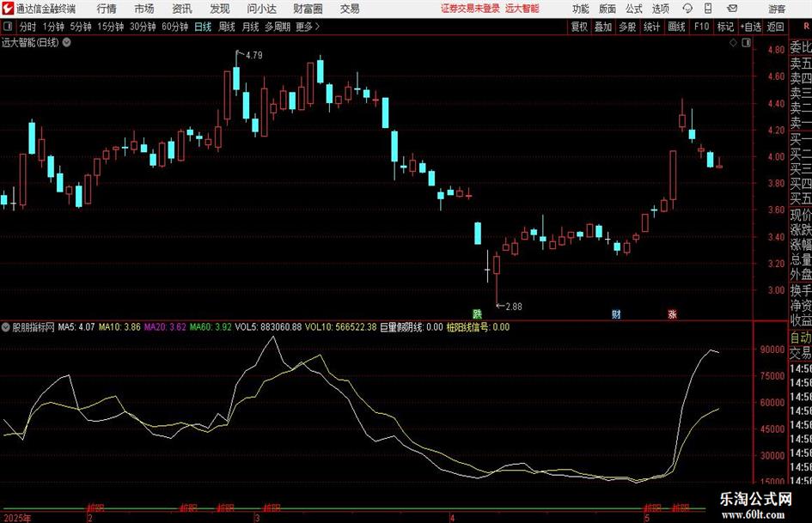Click the red R indicator
This screenshot has height=523, width=812.
coord(806,26)
